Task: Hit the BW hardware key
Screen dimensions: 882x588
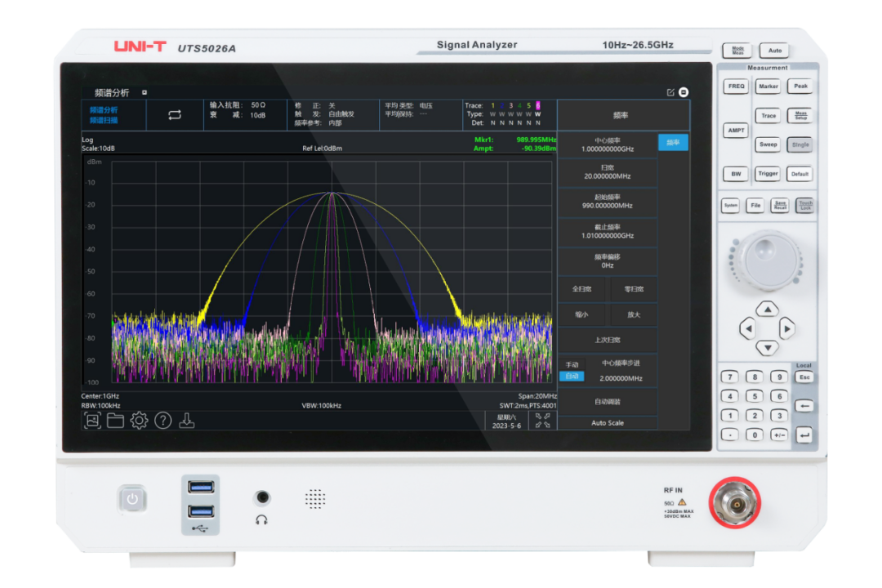Action: (736, 174)
